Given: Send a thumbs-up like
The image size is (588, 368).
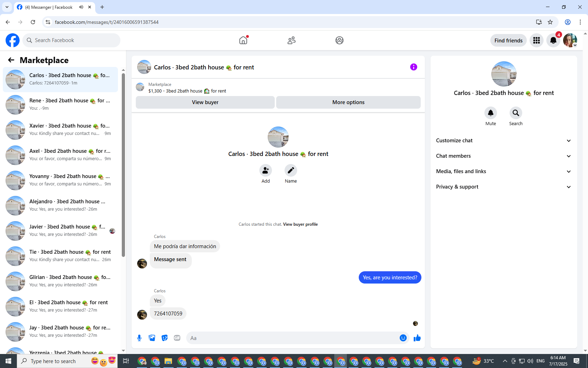Looking at the screenshot, I should tap(417, 338).
